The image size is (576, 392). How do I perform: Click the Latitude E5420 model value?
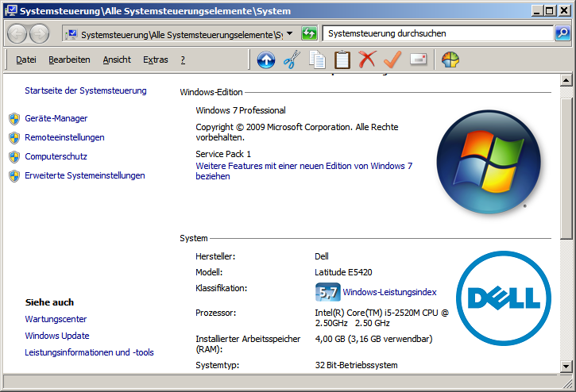click(343, 272)
